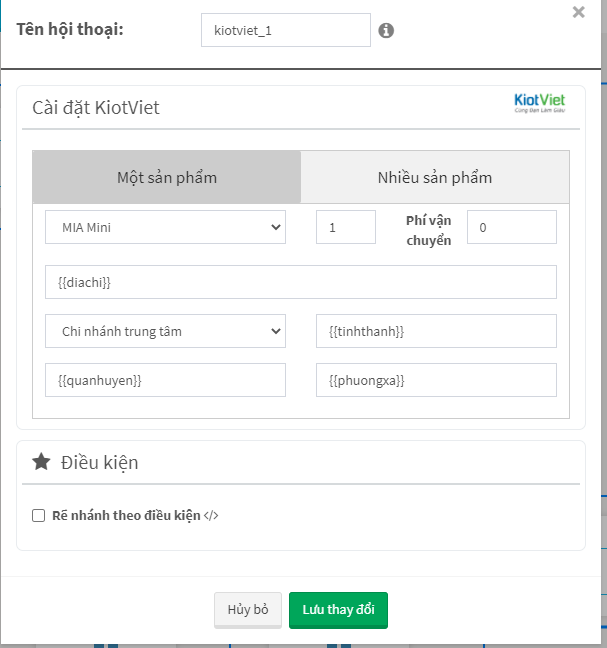The image size is (607, 648).
Task: Focus the Tên hội thoại input field
Action: pyautogui.click(x=286, y=30)
